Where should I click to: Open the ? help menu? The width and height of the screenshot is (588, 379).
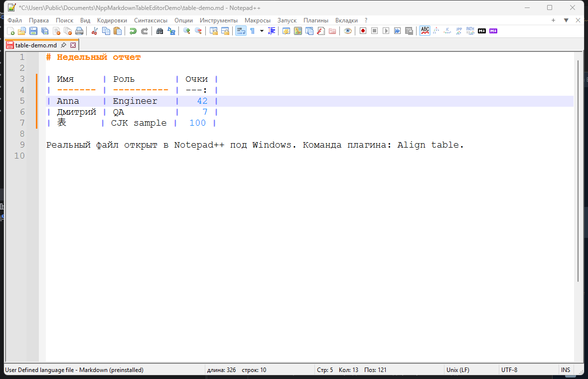pos(366,20)
